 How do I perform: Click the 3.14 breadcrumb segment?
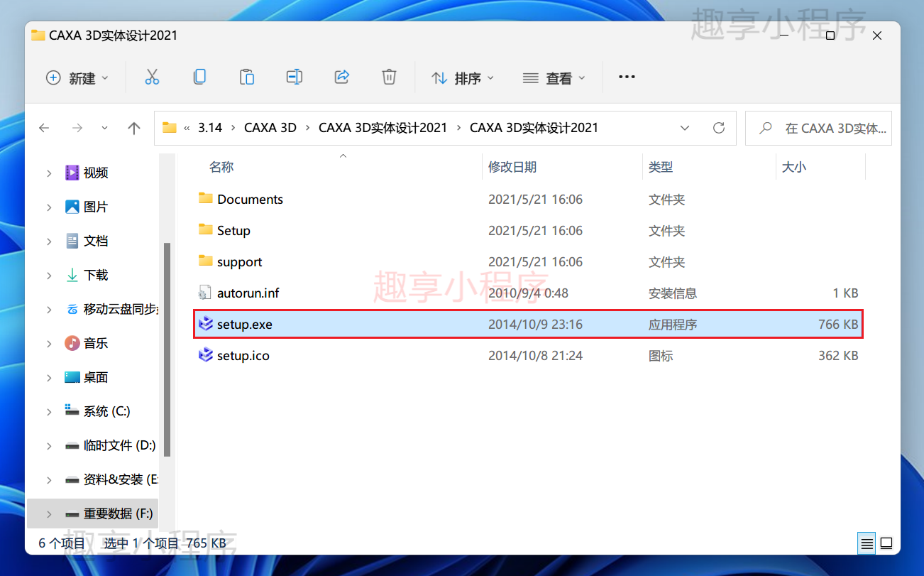click(210, 128)
